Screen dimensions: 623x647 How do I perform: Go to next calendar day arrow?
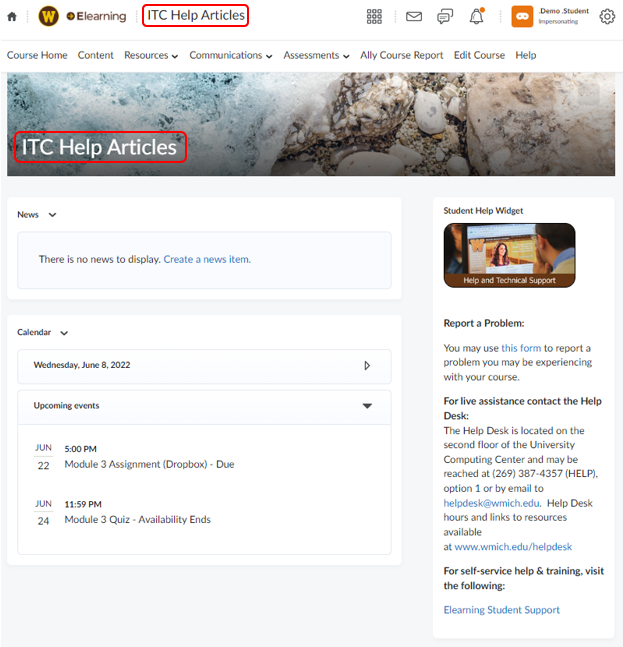coord(367,366)
